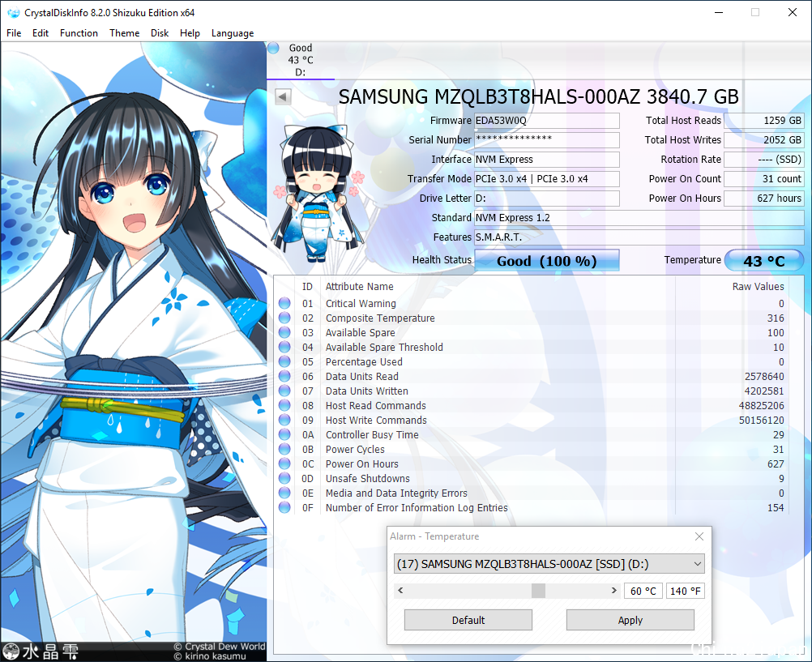Click status orb for Available Spare row
The height and width of the screenshot is (662, 812).
click(284, 332)
